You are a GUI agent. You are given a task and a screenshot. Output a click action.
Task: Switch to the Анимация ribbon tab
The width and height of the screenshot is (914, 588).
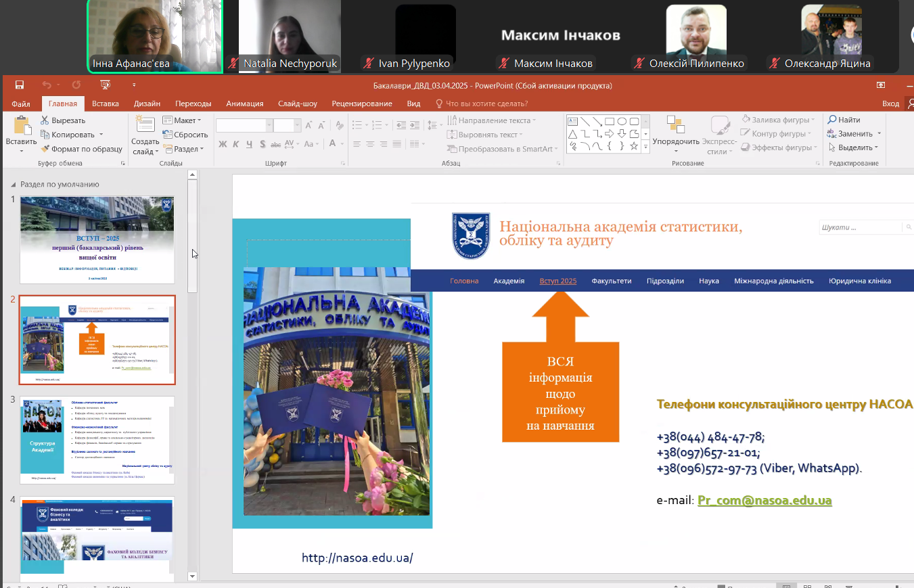tap(244, 104)
